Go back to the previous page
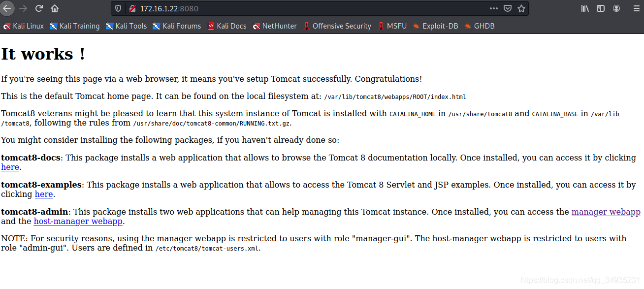The image size is (644, 289). tap(7, 8)
